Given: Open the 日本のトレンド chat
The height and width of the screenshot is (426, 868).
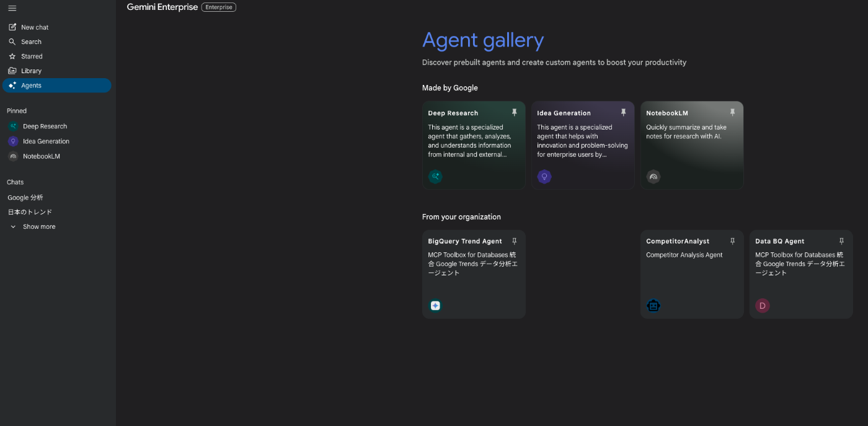Looking at the screenshot, I should click(x=30, y=212).
